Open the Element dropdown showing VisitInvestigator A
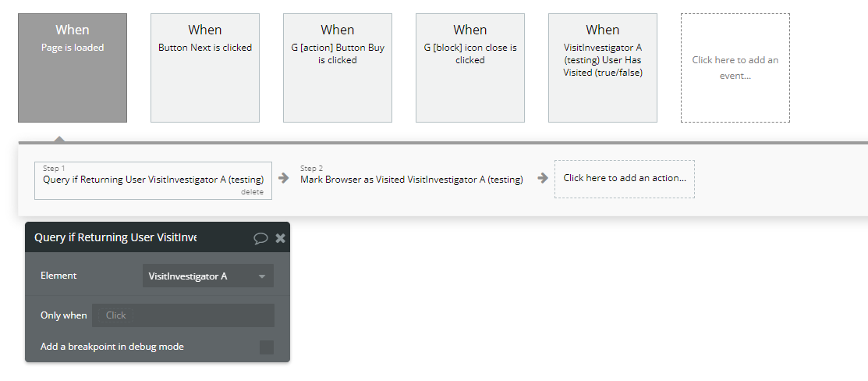This screenshot has width=868, height=381. click(x=207, y=276)
